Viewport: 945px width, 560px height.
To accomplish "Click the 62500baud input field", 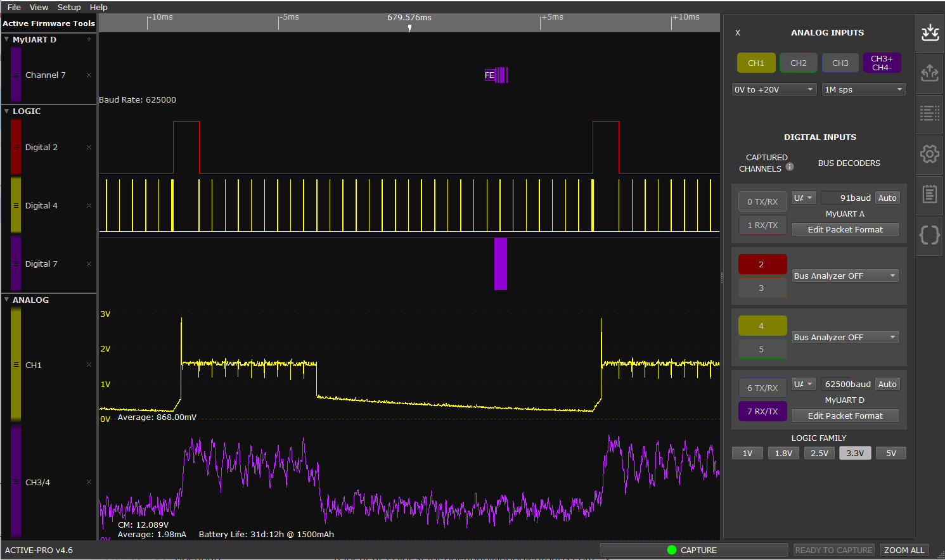I will click(x=847, y=384).
